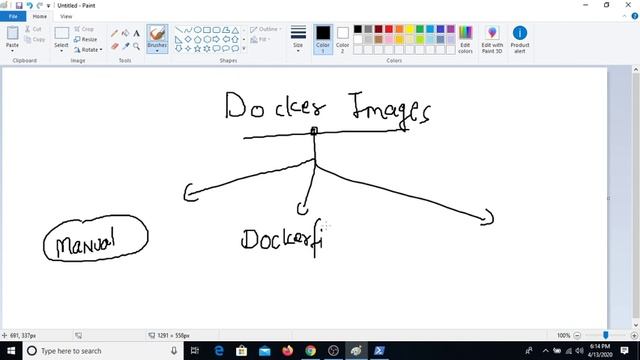Open Firefox from the taskbar
The width and height of the screenshot is (640, 360).
pyautogui.click(x=287, y=351)
